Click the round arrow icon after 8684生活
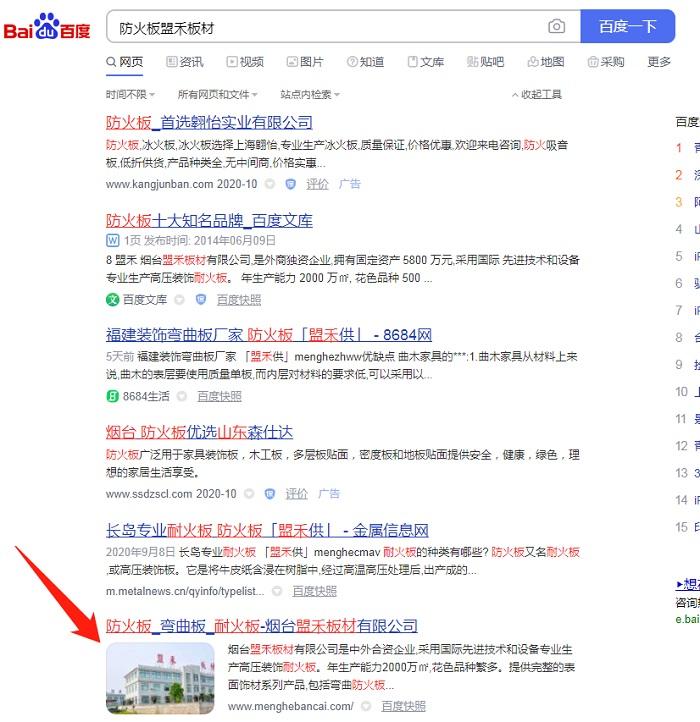 (x=182, y=396)
